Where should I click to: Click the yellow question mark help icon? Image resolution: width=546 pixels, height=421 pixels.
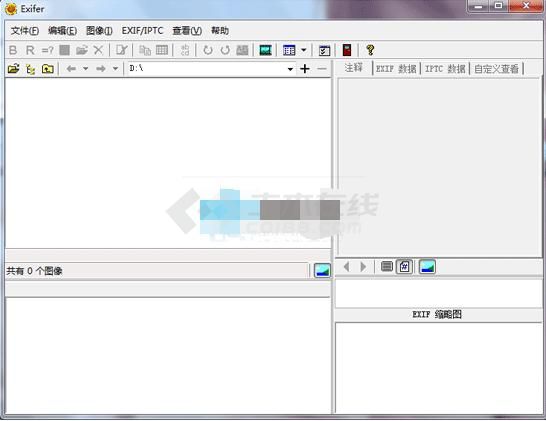370,50
